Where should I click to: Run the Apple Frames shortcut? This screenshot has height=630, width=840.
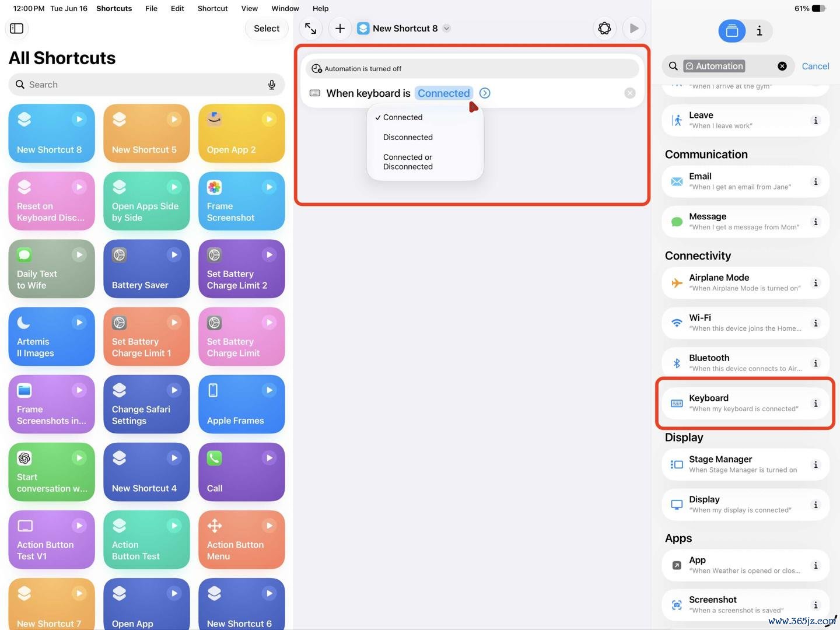coord(269,390)
